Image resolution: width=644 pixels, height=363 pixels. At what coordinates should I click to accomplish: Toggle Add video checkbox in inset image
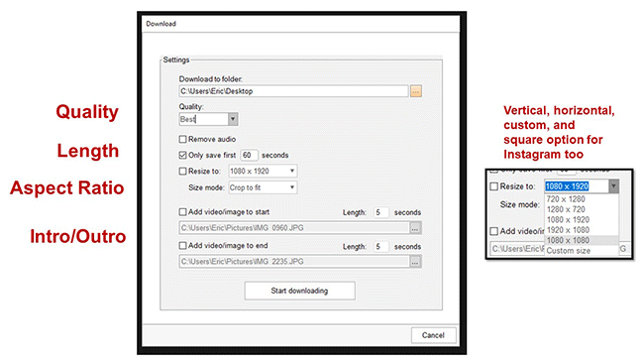(494, 231)
